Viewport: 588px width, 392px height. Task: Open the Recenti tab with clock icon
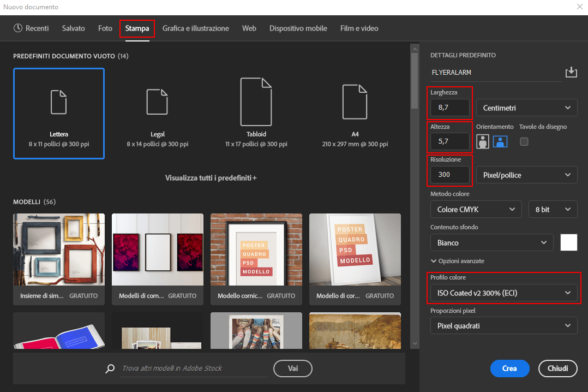pyautogui.click(x=31, y=28)
